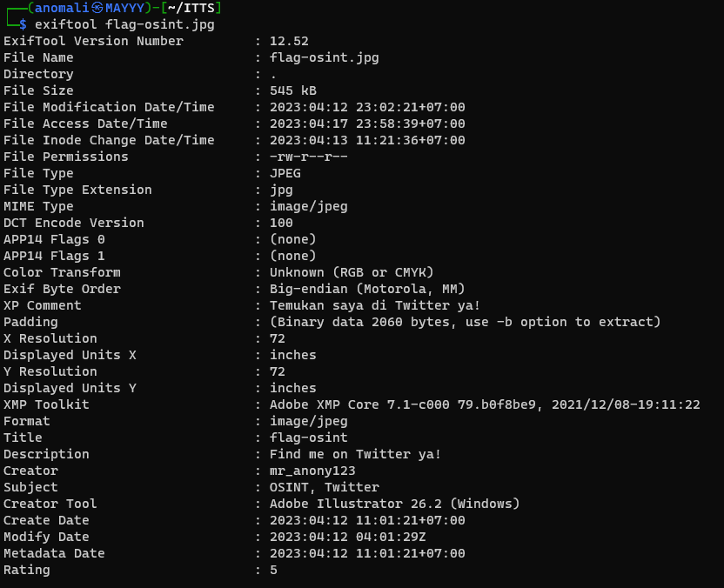Click the Big-endian byte order value

[x=367, y=289]
